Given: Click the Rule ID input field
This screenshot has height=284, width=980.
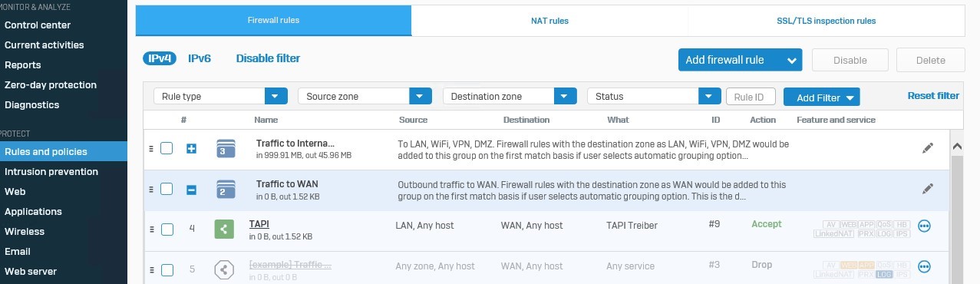Looking at the screenshot, I should (x=751, y=97).
